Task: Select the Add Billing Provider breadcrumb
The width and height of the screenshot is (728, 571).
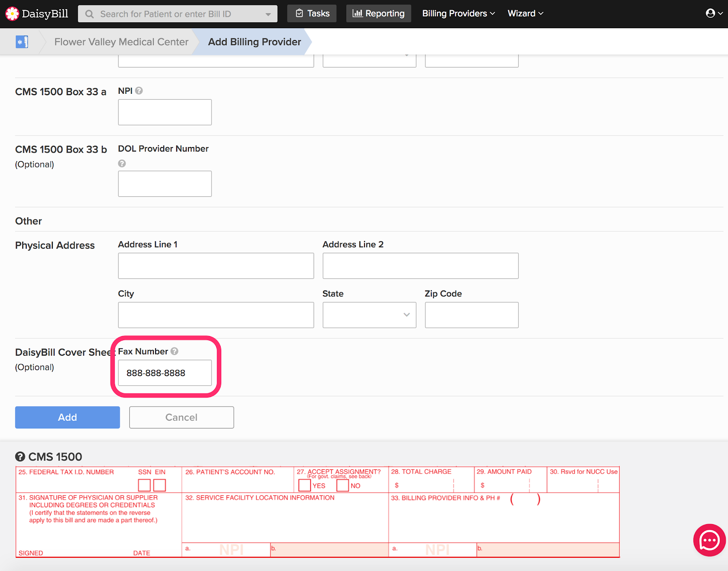Action: 254,42
